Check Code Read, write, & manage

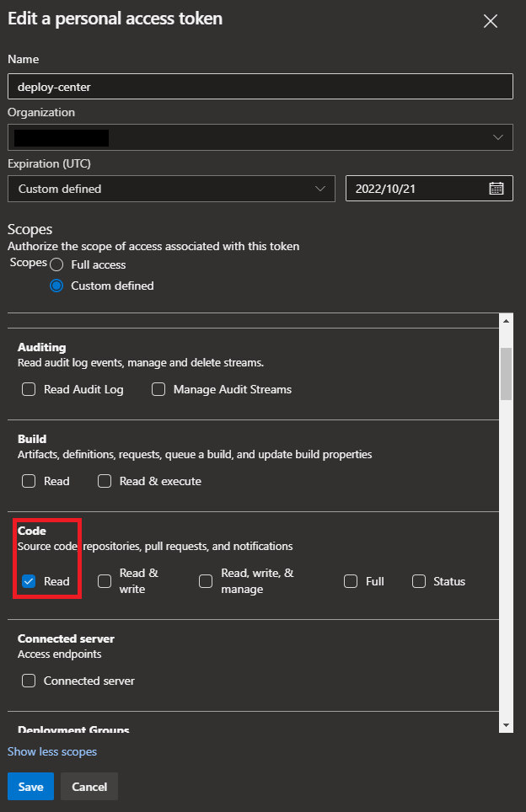tap(206, 581)
